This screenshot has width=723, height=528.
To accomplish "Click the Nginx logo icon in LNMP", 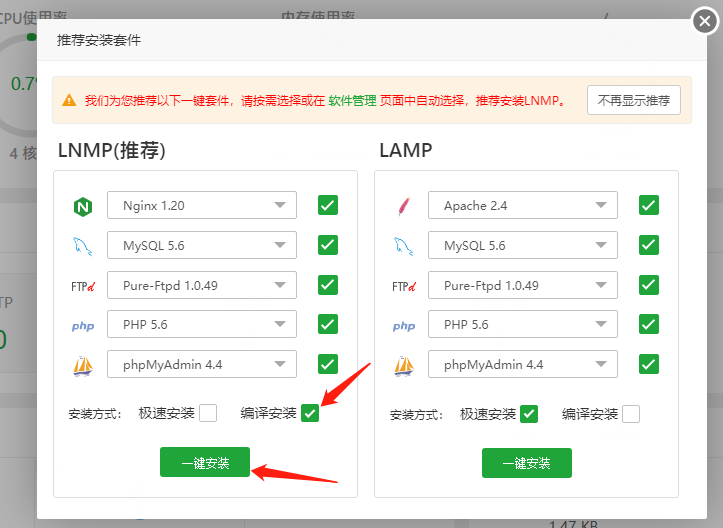I will 83,207.
